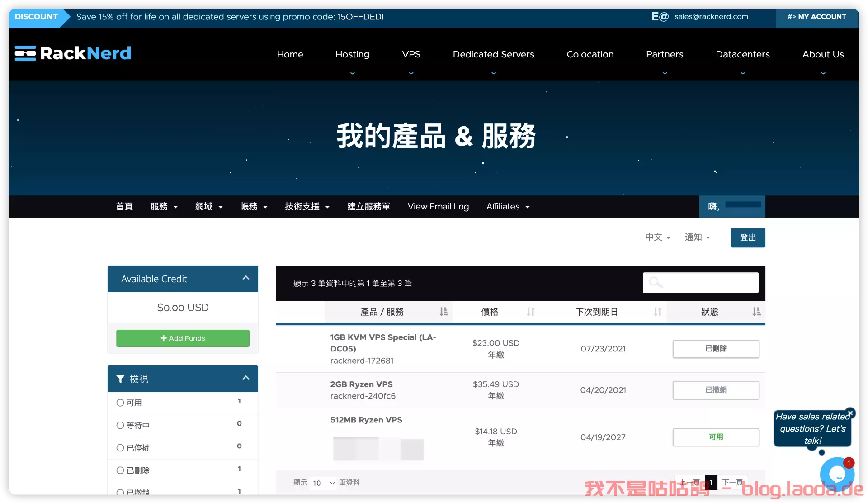Image resolution: width=868 pixels, height=503 pixels.
Task: Open Dedicated Servers nav menu
Action: pyautogui.click(x=493, y=54)
